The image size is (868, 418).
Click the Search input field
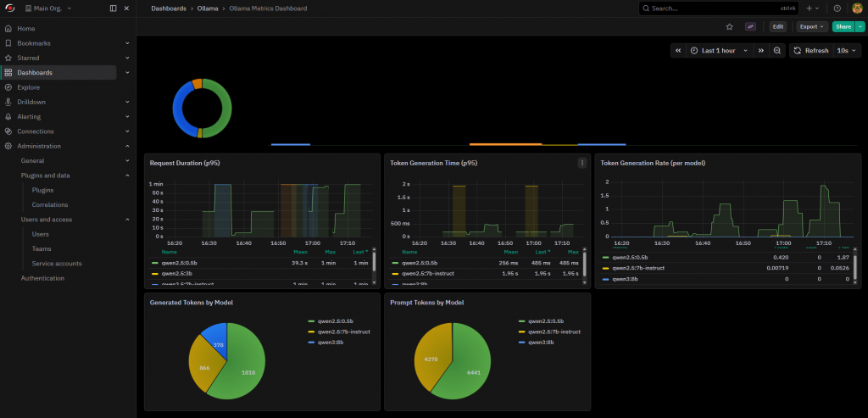(x=712, y=8)
